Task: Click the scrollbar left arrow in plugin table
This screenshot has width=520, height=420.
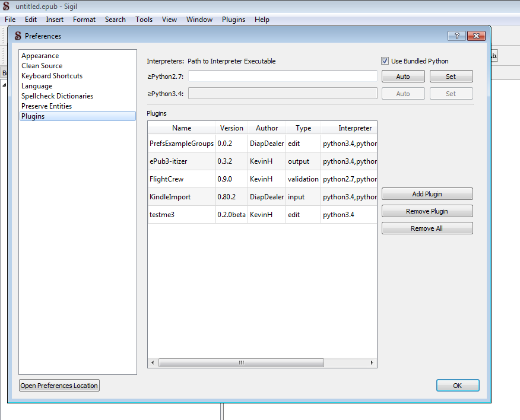Action: [x=153, y=362]
